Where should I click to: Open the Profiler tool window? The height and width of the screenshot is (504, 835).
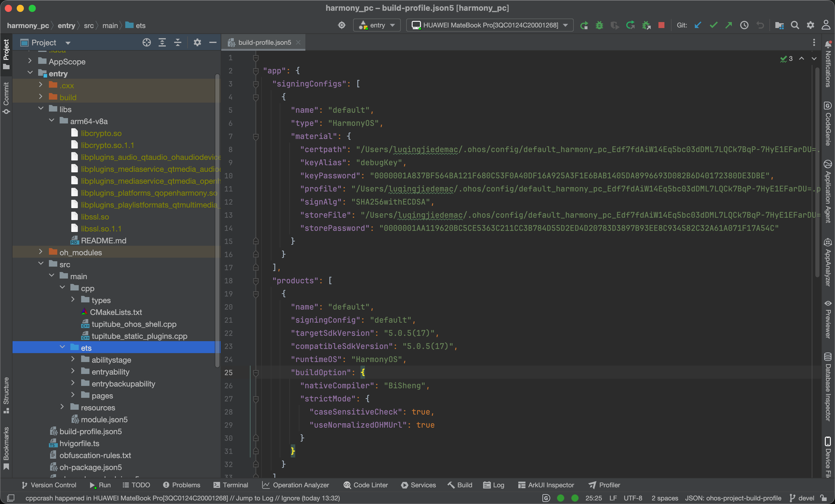coord(604,485)
